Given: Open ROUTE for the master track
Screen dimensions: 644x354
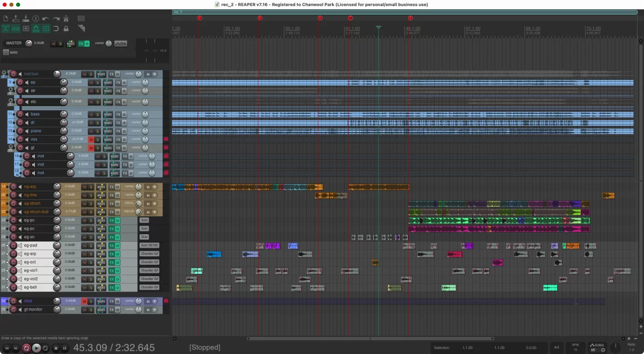Looking at the screenshot, I should 71,44.
